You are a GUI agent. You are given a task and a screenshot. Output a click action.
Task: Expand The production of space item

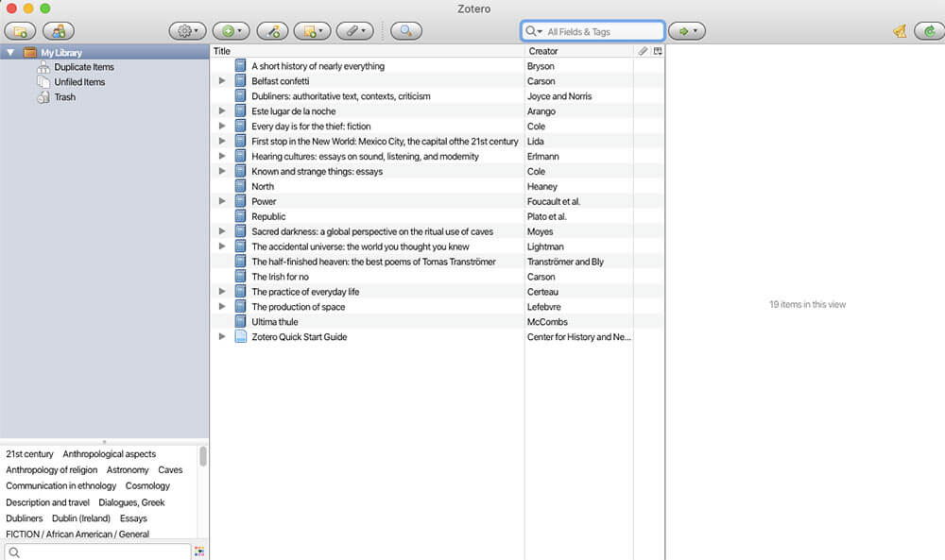pos(222,307)
